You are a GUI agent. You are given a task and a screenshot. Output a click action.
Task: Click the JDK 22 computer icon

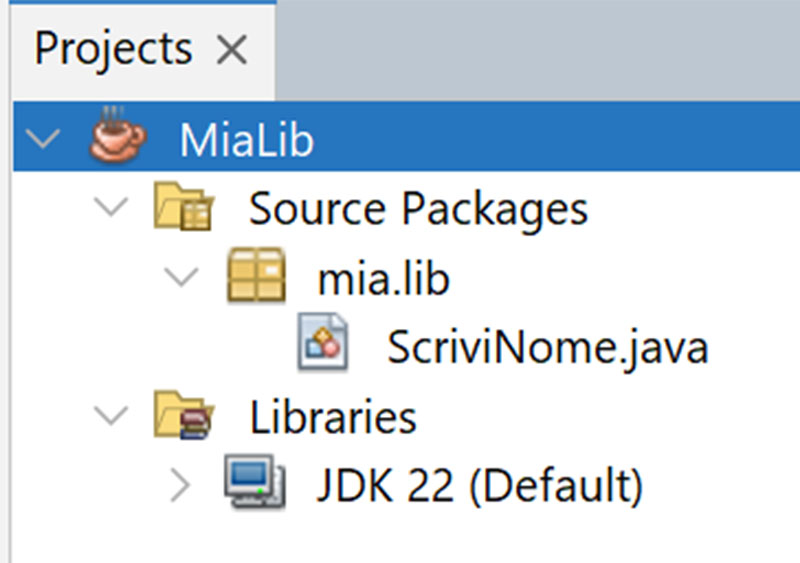(x=255, y=481)
